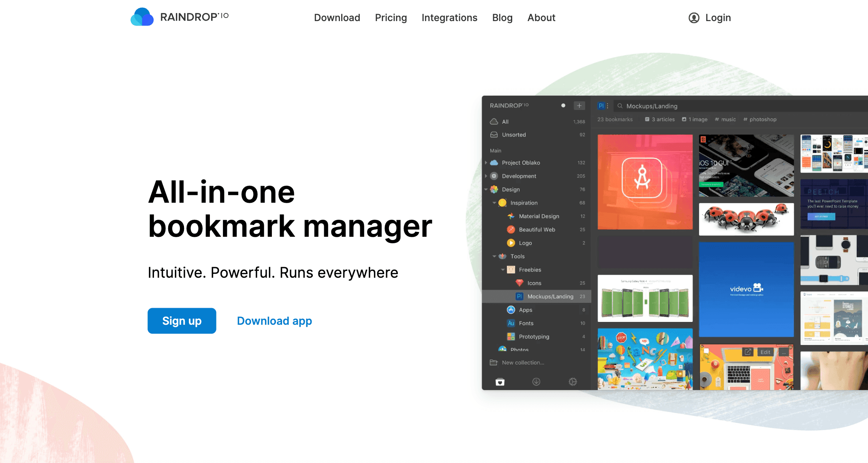The image size is (868, 463).
Task: Click the Sign up button
Action: tap(182, 321)
